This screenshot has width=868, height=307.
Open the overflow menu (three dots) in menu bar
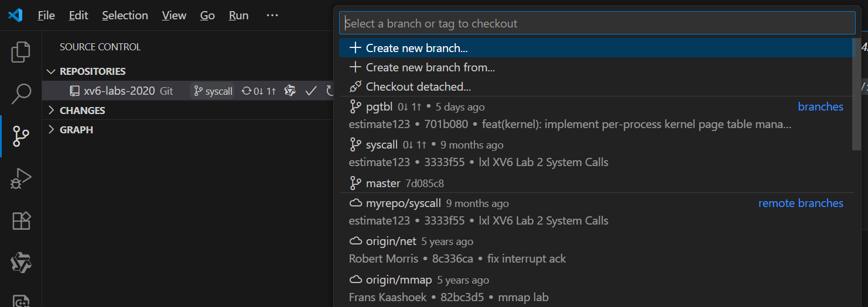pyautogui.click(x=272, y=16)
